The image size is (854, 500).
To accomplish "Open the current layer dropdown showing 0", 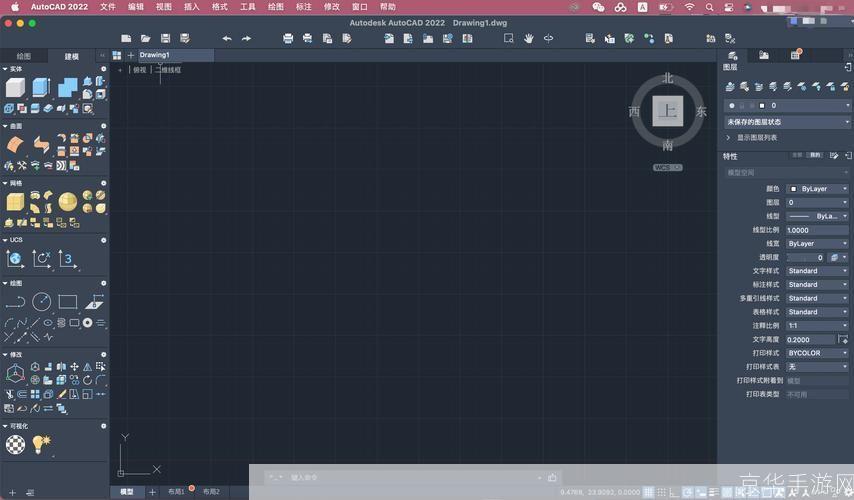I will click(x=787, y=106).
